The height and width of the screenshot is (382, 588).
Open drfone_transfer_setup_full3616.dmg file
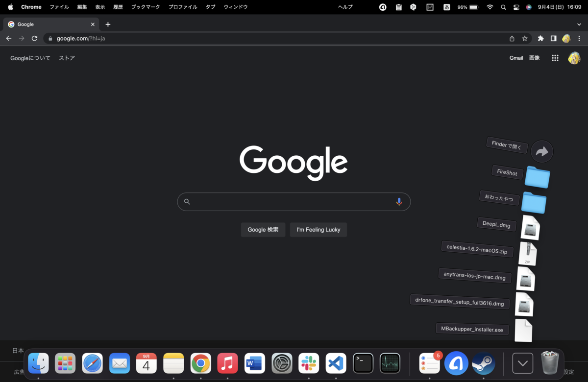[524, 305]
